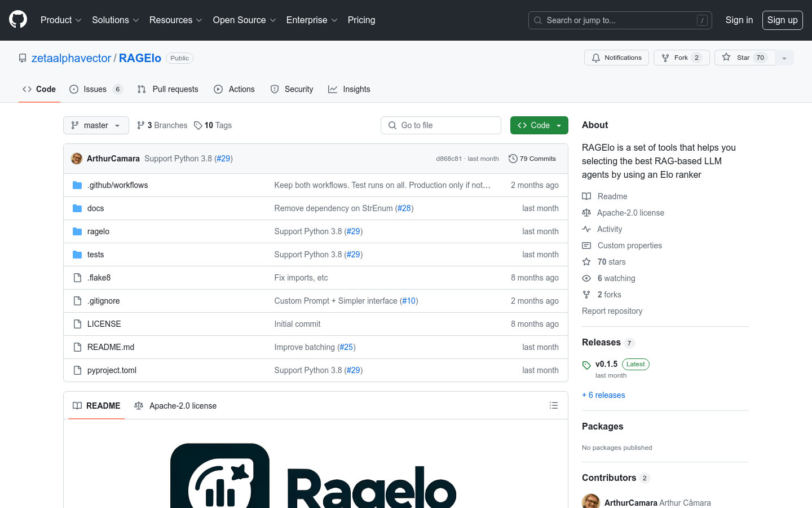Open the 79 Commits history link
812x508 pixels.
532,159
